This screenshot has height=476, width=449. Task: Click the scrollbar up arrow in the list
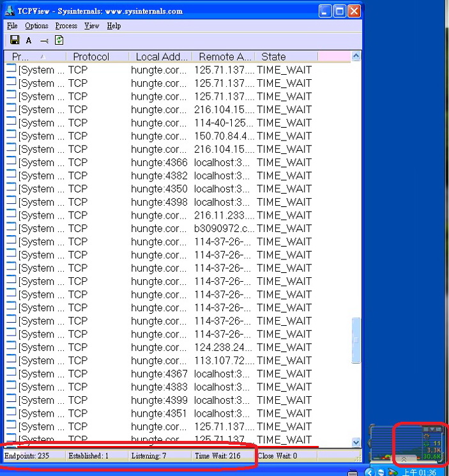coord(356,56)
